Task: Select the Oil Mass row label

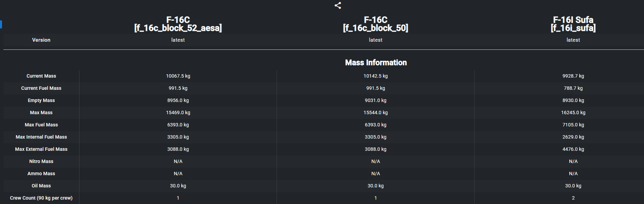Action: tap(41, 186)
